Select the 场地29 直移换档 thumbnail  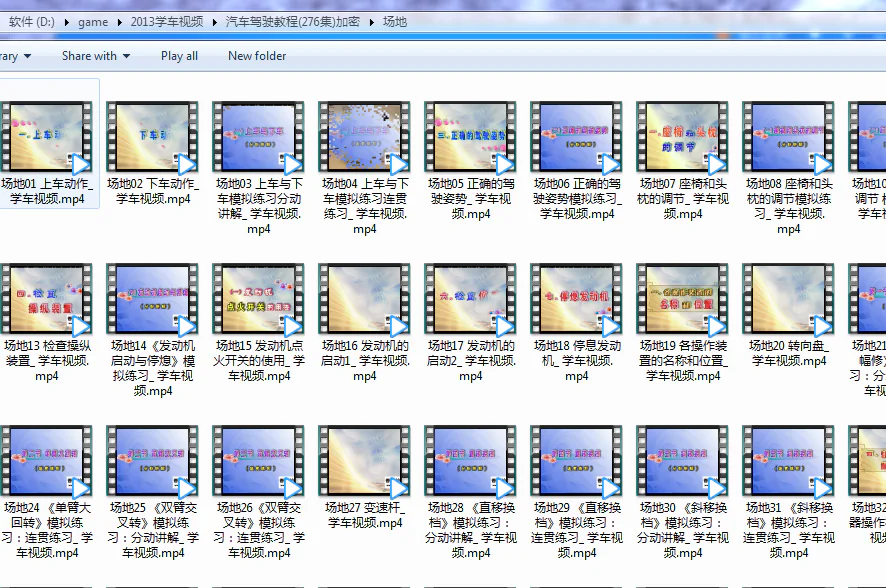[576, 460]
